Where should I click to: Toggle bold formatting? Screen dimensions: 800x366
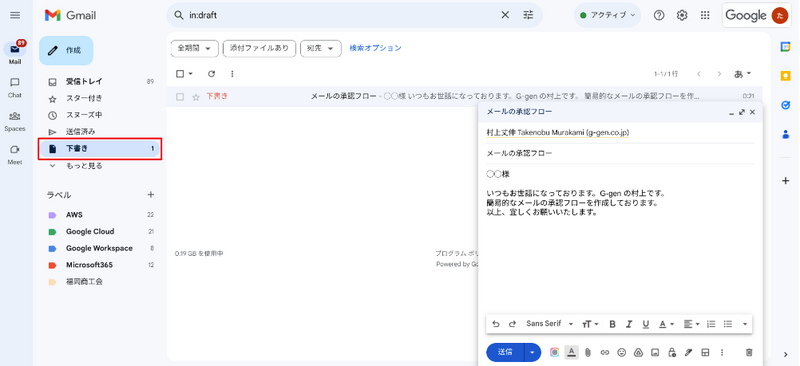coord(613,324)
